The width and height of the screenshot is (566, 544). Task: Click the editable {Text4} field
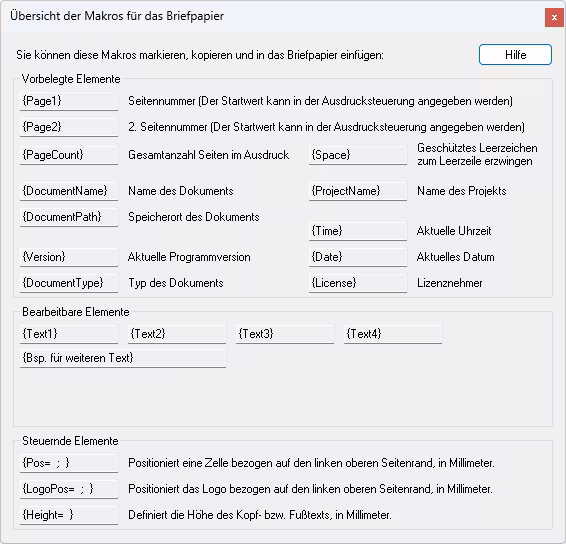[x=393, y=334]
